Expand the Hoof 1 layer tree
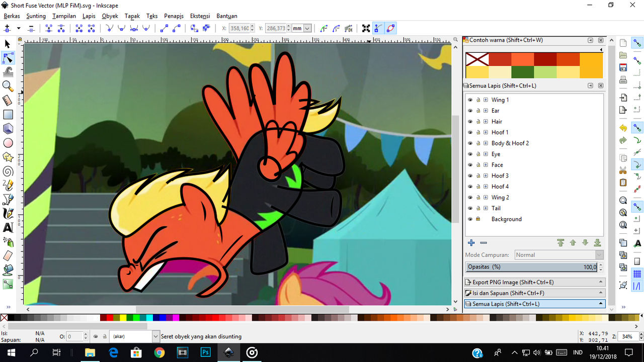 pyautogui.click(x=486, y=132)
